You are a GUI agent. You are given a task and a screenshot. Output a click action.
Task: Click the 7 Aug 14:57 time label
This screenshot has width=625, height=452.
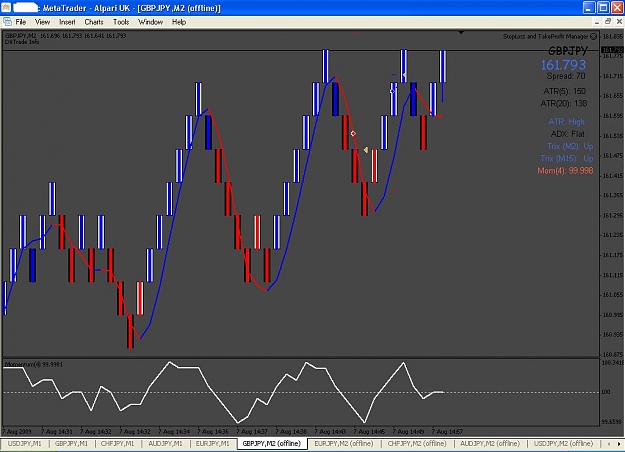pyautogui.click(x=447, y=431)
